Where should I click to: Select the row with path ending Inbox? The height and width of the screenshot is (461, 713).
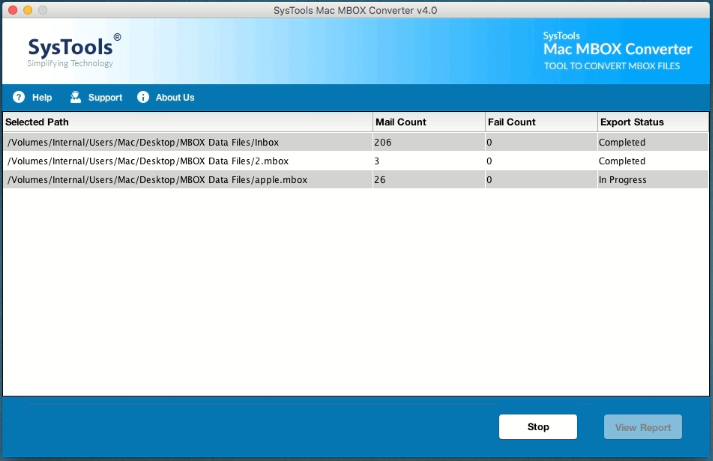[356, 142]
